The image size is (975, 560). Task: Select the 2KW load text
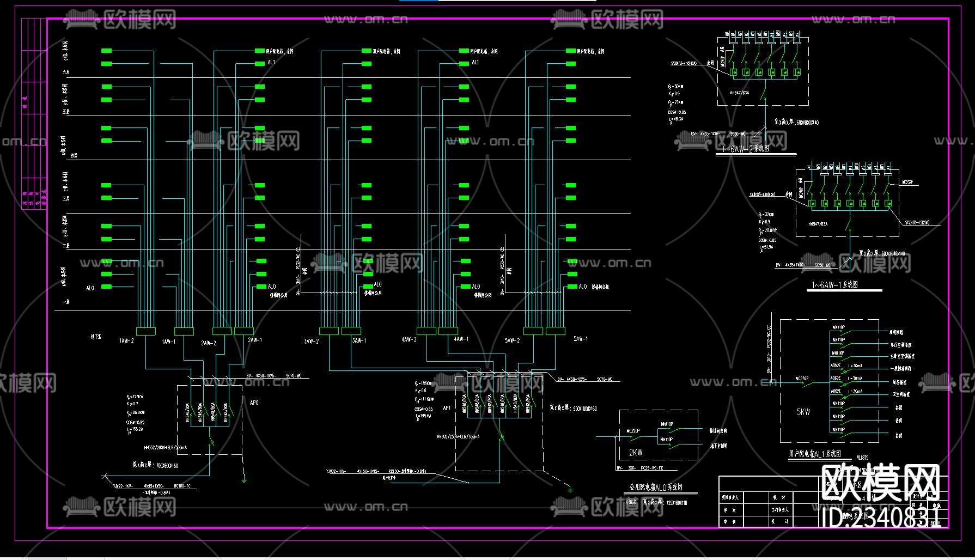(636, 453)
